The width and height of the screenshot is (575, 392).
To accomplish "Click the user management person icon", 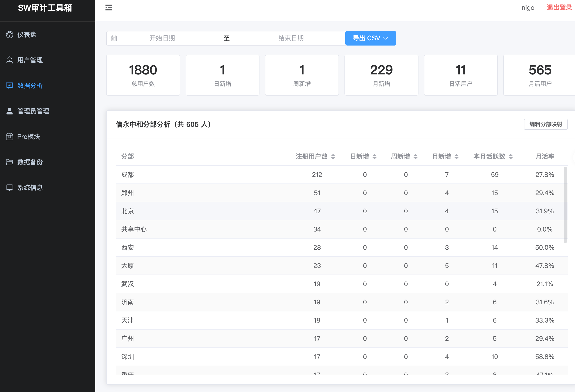I will pyautogui.click(x=9, y=60).
